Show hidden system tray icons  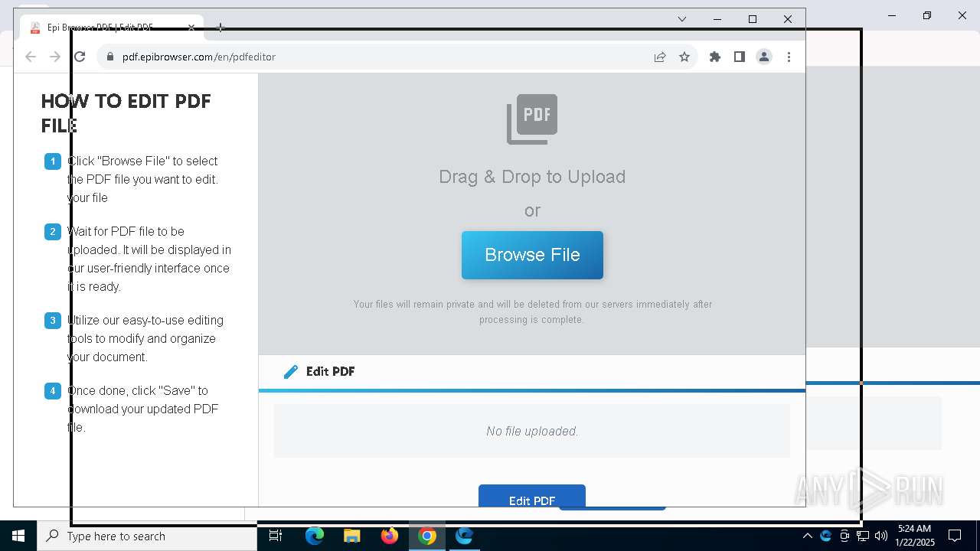click(807, 536)
